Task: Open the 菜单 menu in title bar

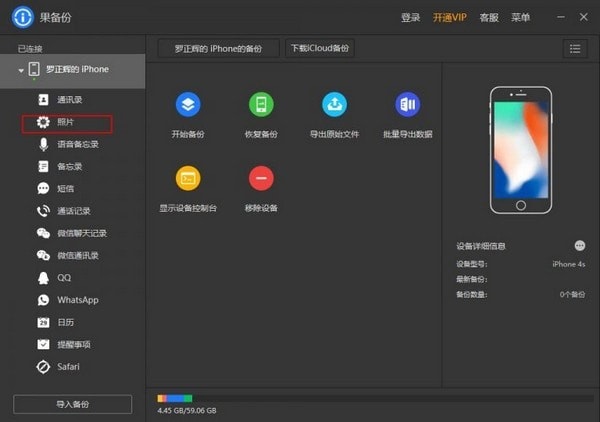Action: click(x=520, y=17)
